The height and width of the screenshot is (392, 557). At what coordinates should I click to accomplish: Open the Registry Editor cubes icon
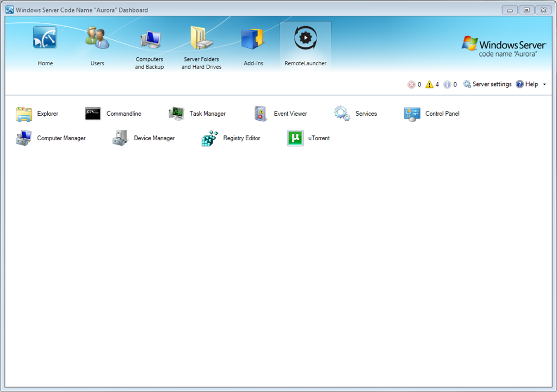tap(209, 138)
